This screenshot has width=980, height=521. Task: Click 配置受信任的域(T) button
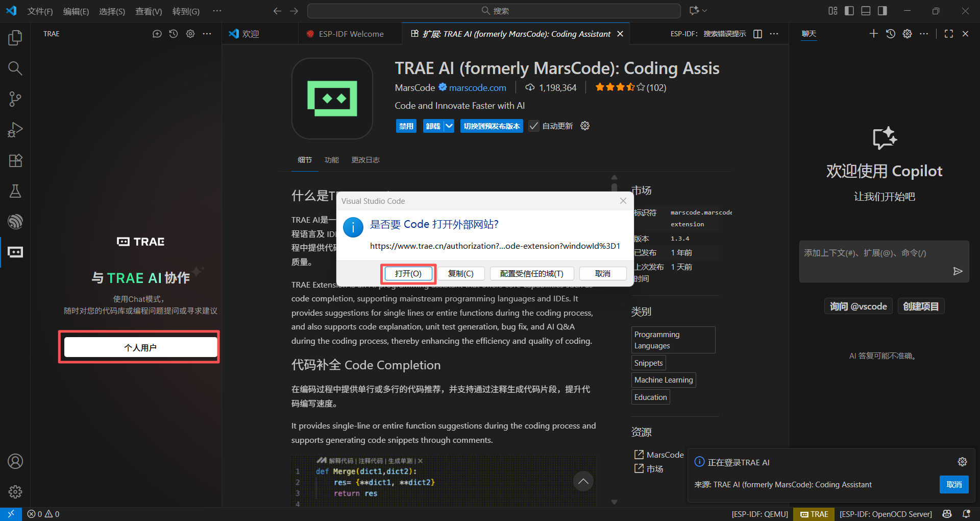pyautogui.click(x=532, y=274)
